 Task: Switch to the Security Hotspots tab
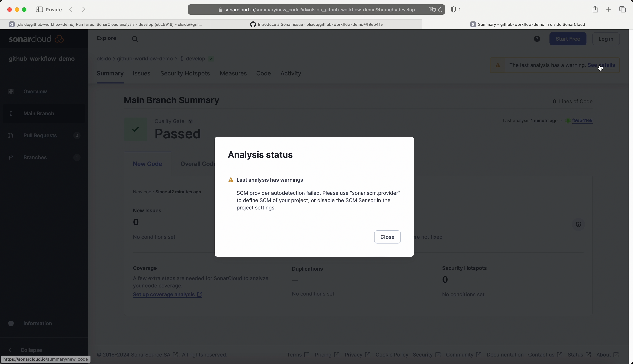pos(185,73)
